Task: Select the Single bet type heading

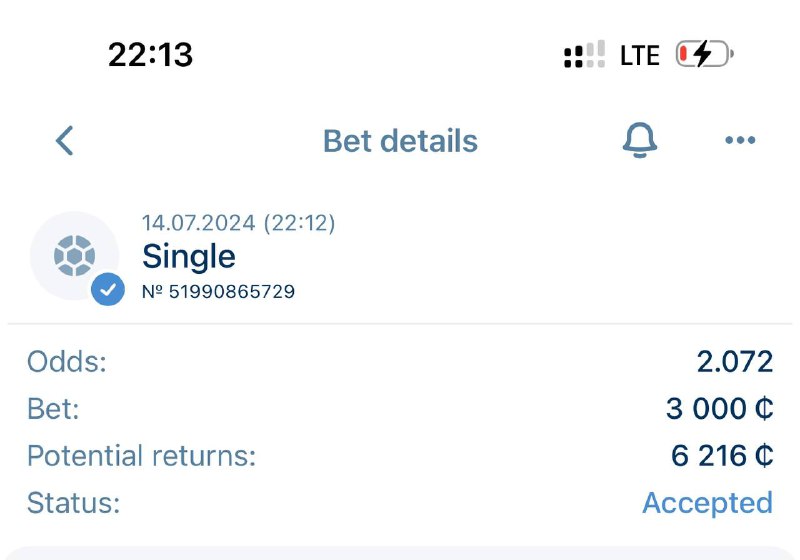Action: coord(189,257)
